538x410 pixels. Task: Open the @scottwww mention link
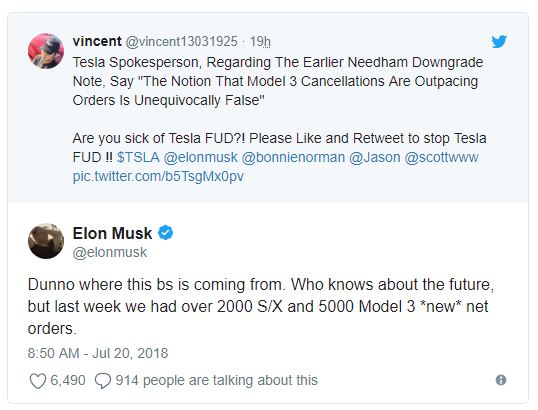(x=442, y=157)
